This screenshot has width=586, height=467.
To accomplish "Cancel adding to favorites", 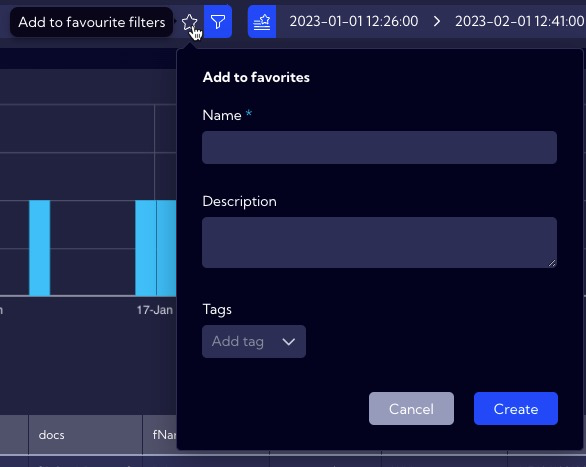I will click(x=411, y=408).
